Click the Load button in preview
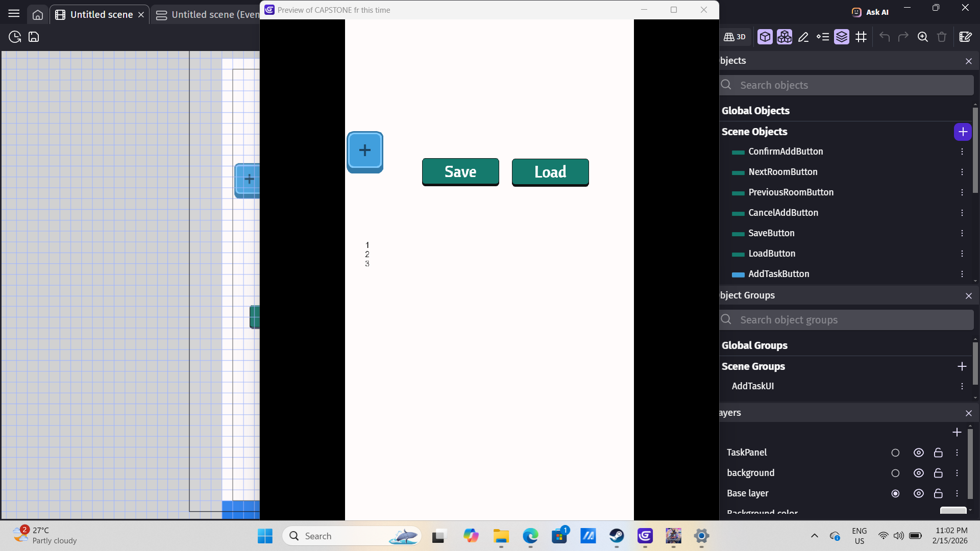This screenshot has height=551, width=980. click(550, 172)
